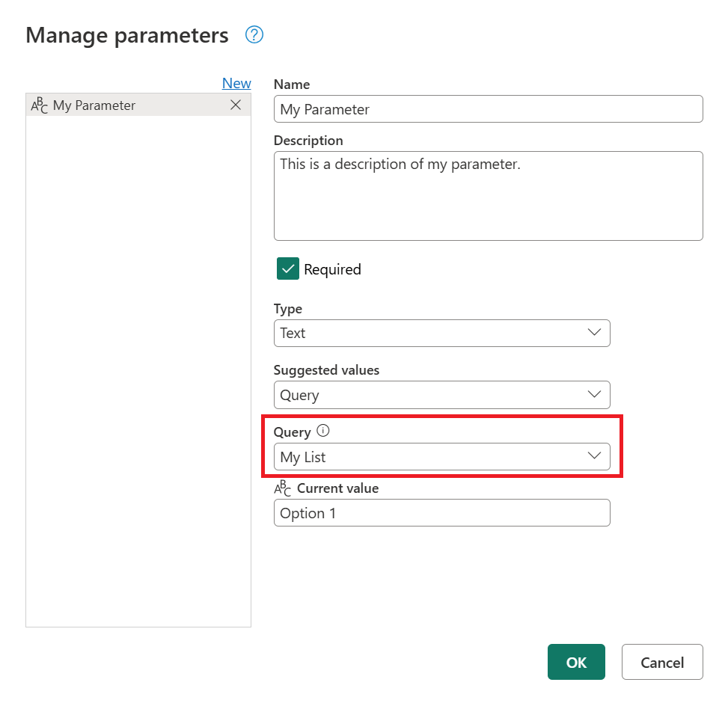Click the Name field containing My Parameter
This screenshot has width=728, height=703.
click(486, 109)
